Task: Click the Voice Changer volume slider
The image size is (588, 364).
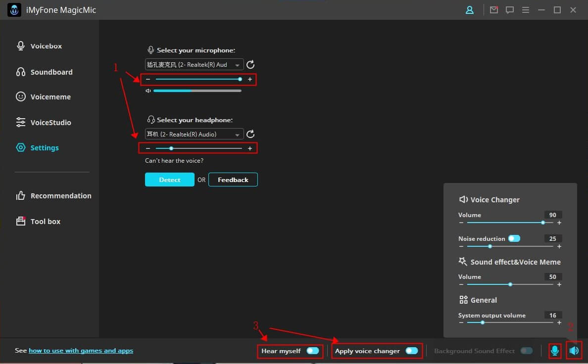Action: coord(510,223)
